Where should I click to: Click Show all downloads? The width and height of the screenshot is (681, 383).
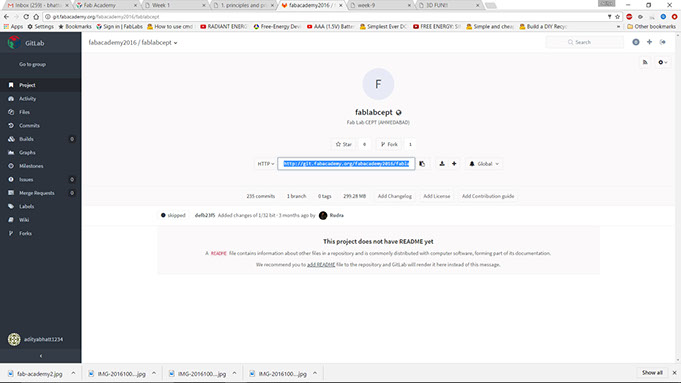pyautogui.click(x=652, y=373)
